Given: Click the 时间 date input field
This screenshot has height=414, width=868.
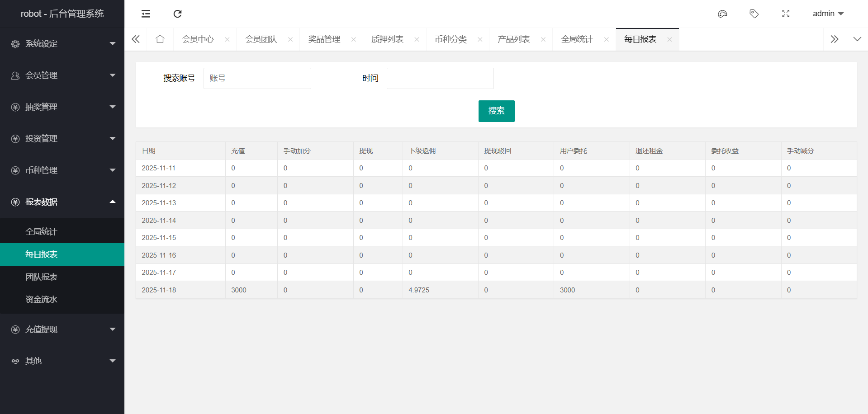Looking at the screenshot, I should pos(440,78).
